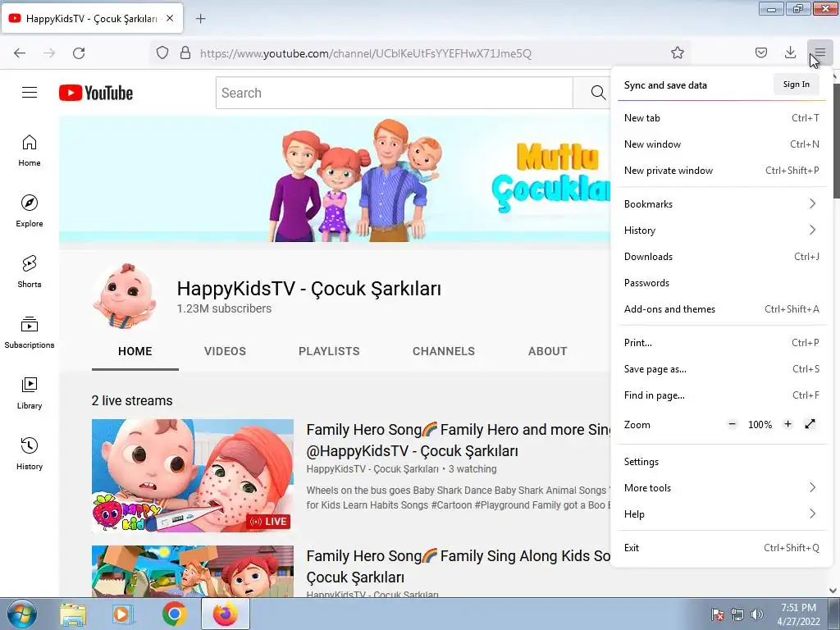Open History in YouTube sidebar
840x630 pixels.
click(30, 453)
